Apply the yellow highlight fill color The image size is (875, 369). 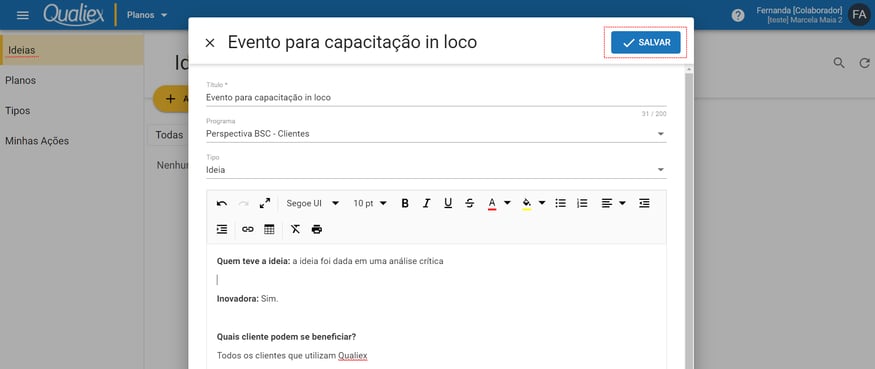(x=526, y=203)
